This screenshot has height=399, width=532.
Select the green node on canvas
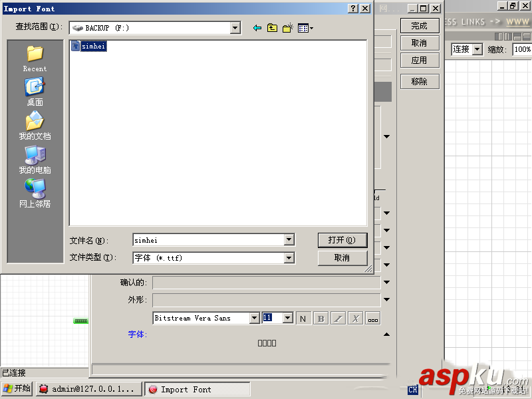tap(80, 321)
